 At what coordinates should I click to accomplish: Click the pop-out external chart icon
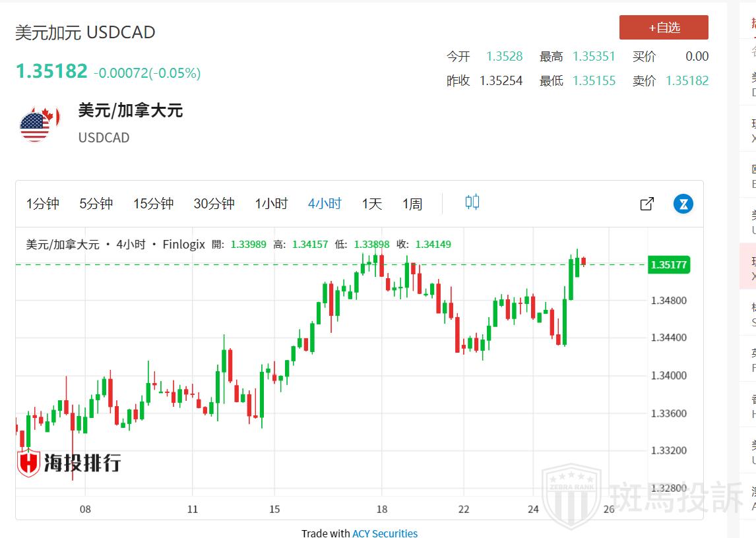pyautogui.click(x=647, y=204)
